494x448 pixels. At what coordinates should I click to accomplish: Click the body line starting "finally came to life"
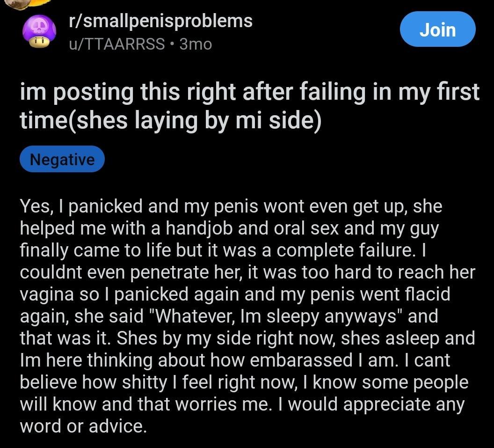pyautogui.click(x=225, y=250)
